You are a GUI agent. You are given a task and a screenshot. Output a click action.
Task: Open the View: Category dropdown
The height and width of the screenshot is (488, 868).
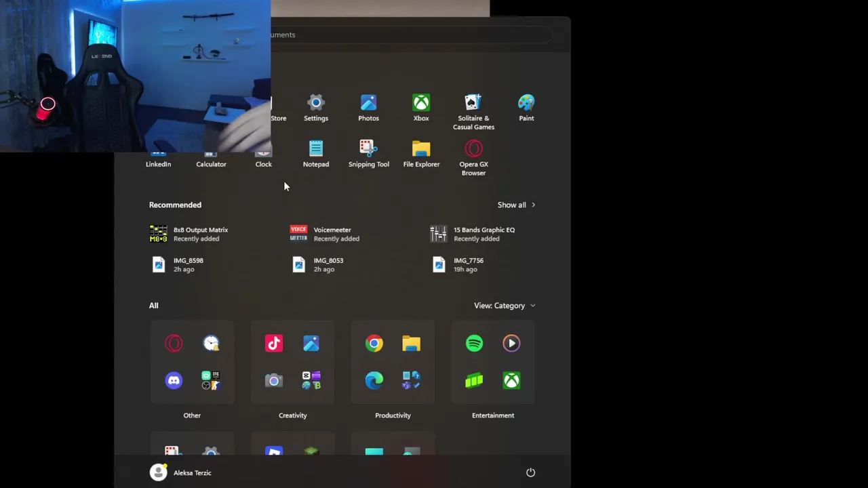[505, 306]
